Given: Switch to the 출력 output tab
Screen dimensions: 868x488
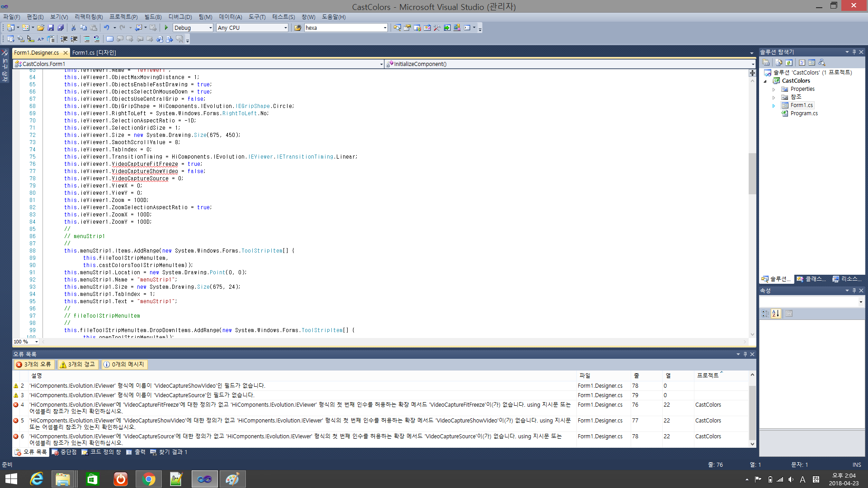Looking at the screenshot, I should click(136, 452).
